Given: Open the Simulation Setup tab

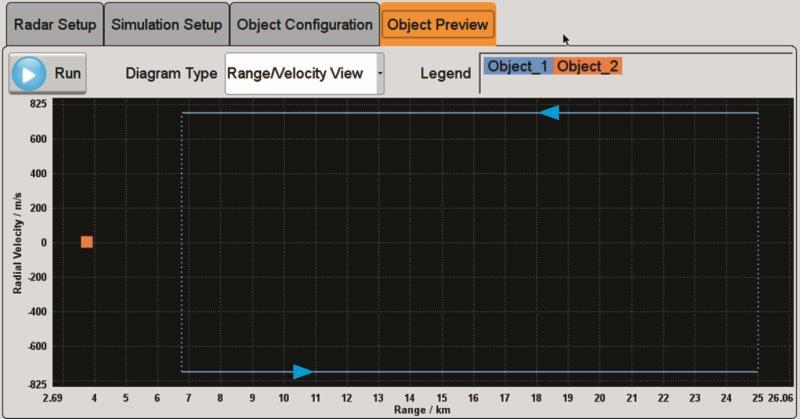Looking at the screenshot, I should click(x=166, y=23).
